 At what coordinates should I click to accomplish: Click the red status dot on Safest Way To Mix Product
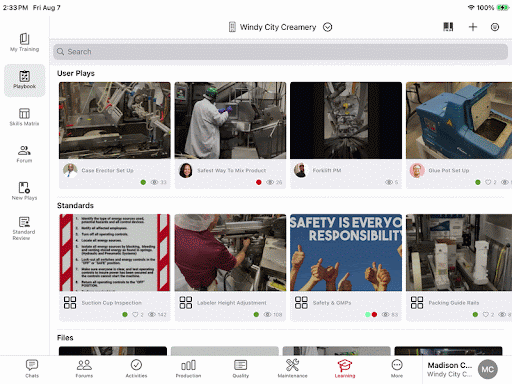click(x=259, y=182)
